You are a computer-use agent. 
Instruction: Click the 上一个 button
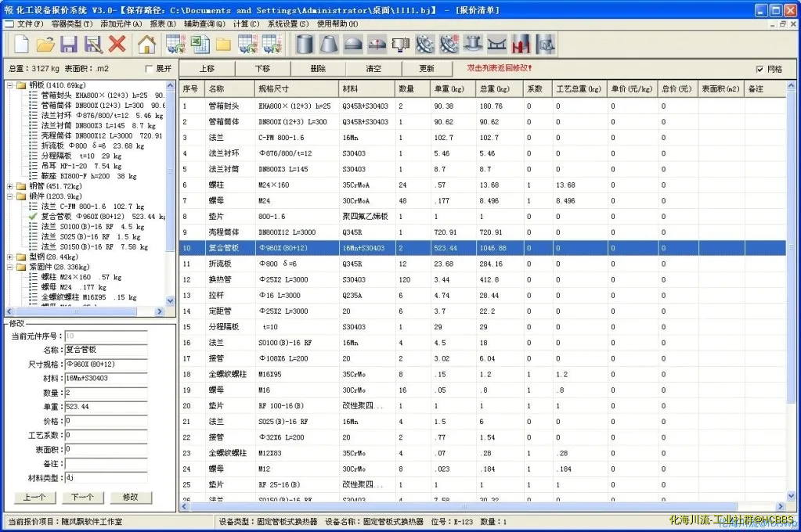(34, 498)
